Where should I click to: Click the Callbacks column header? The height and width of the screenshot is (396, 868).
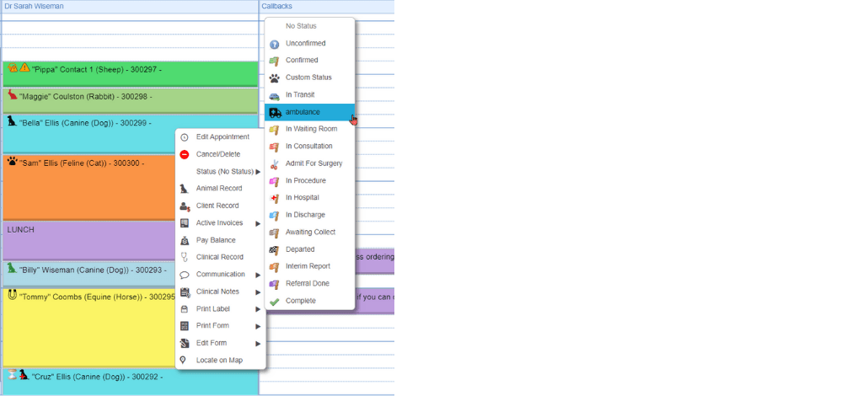tap(277, 6)
